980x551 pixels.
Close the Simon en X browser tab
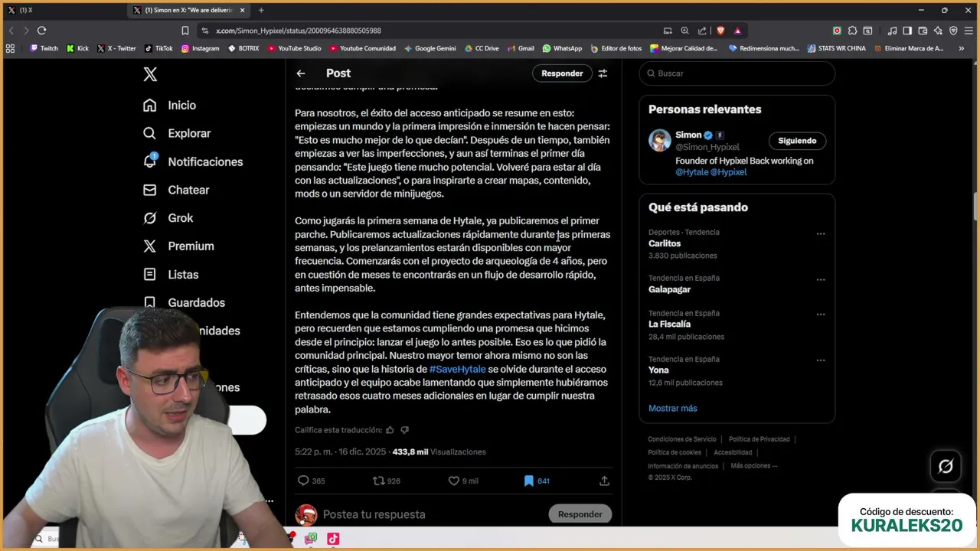click(x=243, y=10)
